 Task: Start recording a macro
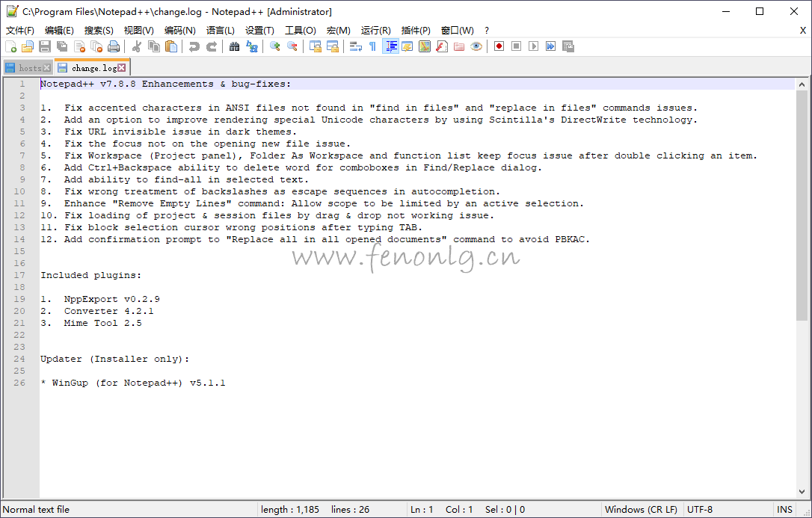499,46
